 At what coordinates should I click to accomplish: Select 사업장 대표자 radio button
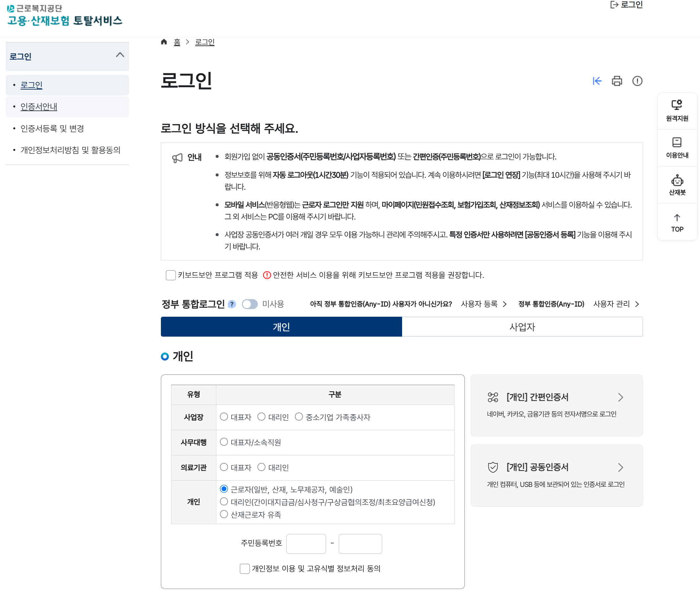[224, 417]
